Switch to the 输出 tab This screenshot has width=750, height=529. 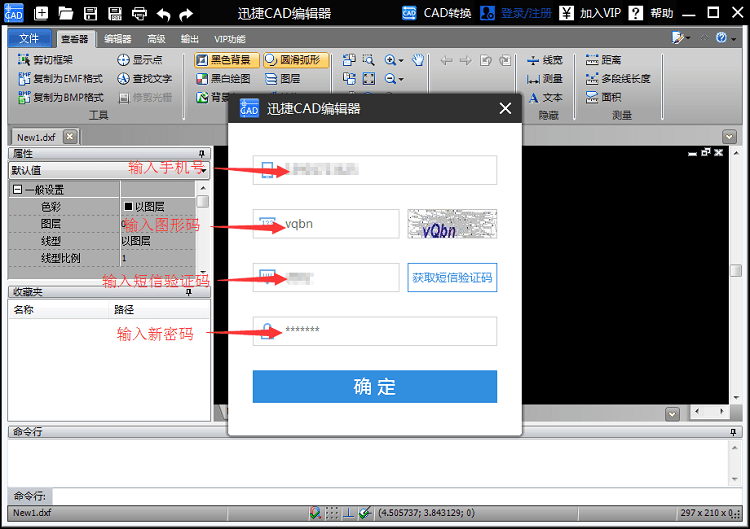(189, 39)
